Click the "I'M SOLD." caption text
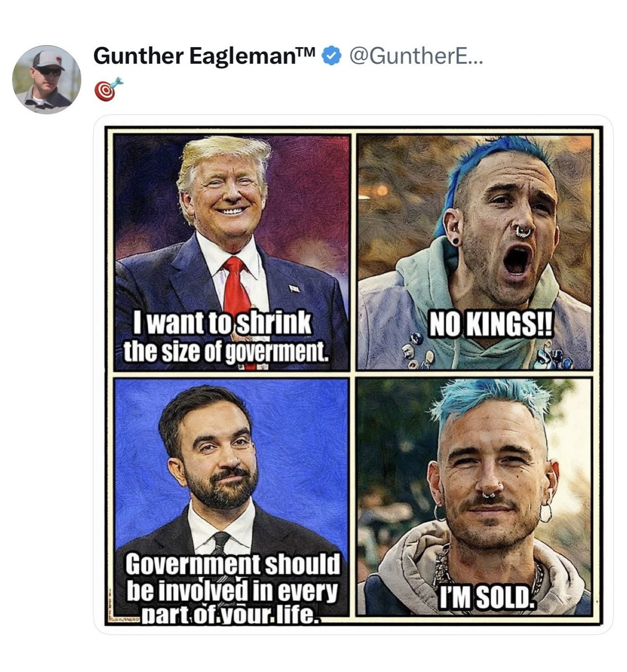Viewport: 627px width, 672px height. pyautogui.click(x=489, y=598)
